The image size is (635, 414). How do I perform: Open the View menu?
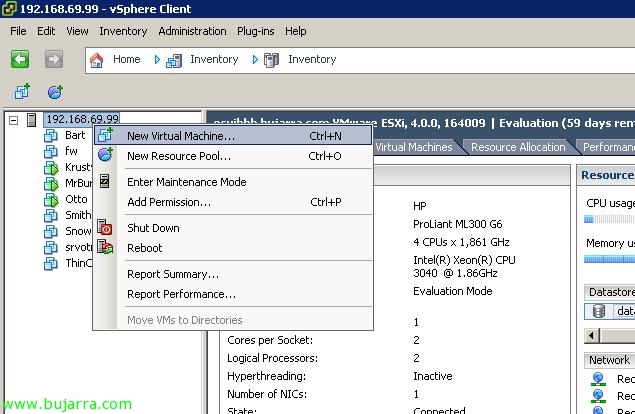(77, 31)
